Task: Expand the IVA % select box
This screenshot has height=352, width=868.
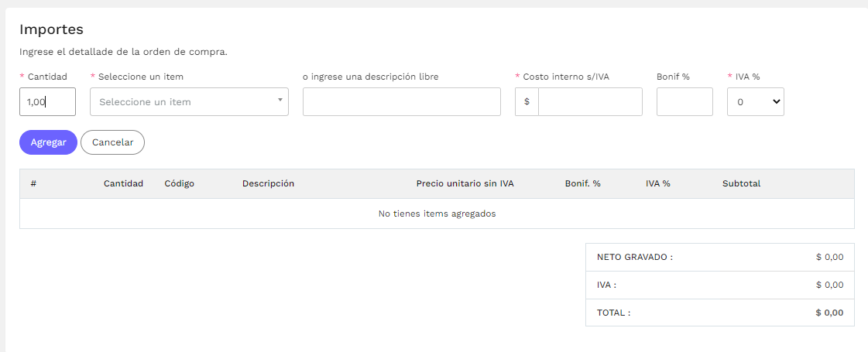Action: (756, 102)
